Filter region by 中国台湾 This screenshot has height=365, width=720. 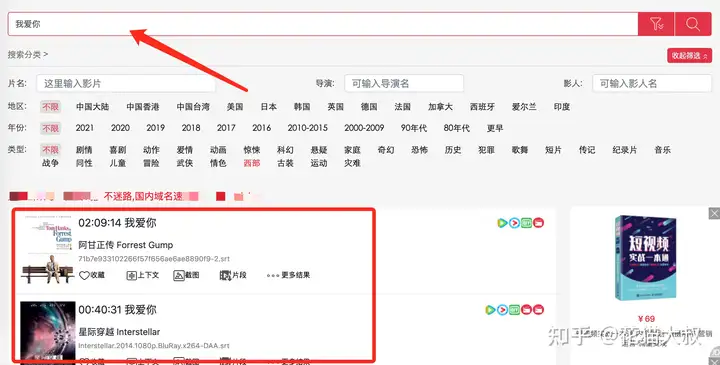193,107
